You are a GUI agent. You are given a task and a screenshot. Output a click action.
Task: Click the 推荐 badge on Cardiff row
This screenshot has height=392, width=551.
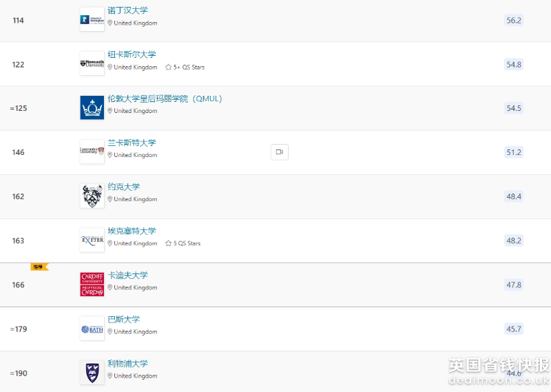(39, 267)
